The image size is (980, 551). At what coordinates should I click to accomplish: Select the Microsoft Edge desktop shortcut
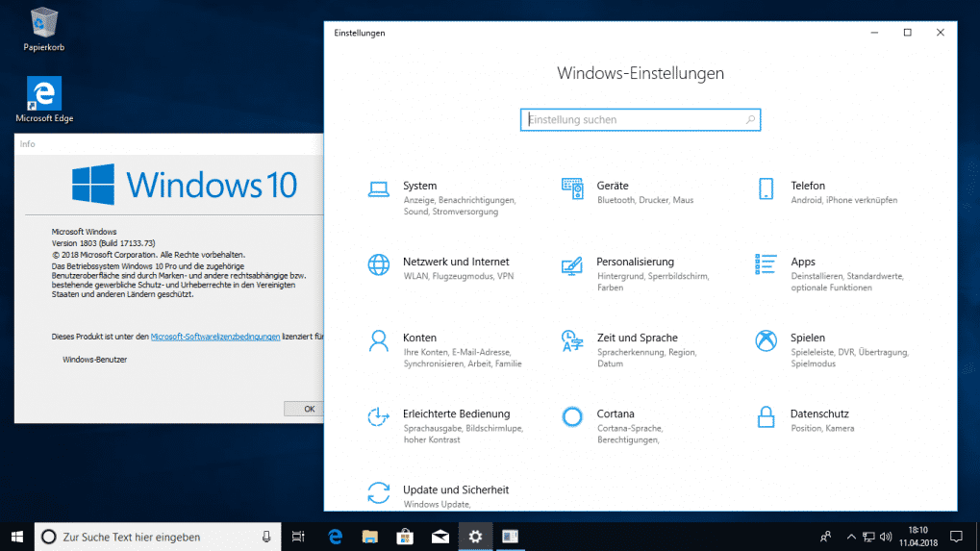[44, 99]
